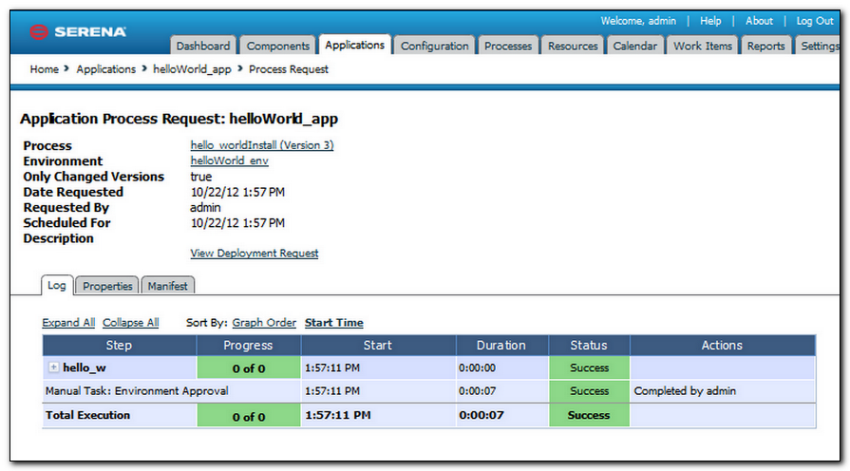Open the Work Items tab
Image resolution: width=850 pixels, height=471 pixels.
703,46
